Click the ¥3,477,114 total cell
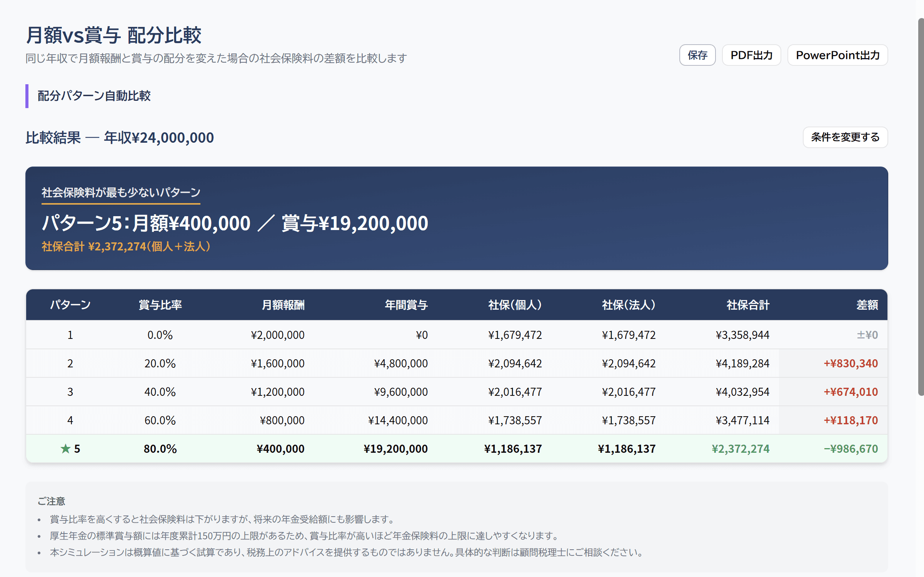The height and width of the screenshot is (577, 924). [742, 420]
